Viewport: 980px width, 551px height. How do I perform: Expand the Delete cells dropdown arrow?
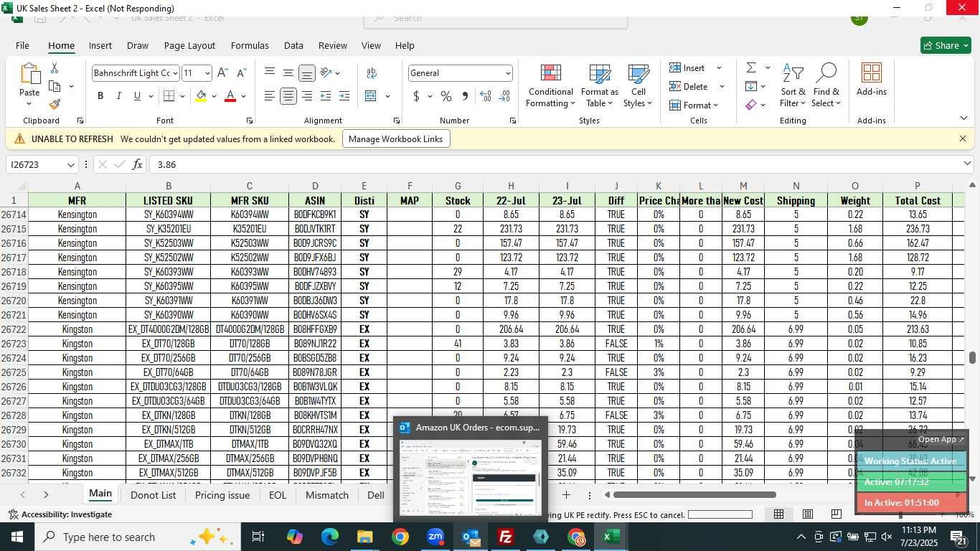coord(722,87)
